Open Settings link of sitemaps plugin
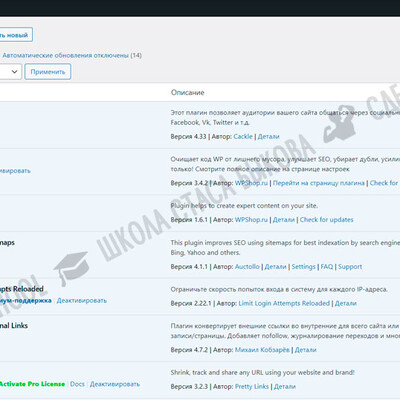The width and height of the screenshot is (400, 400). pyautogui.click(x=303, y=267)
